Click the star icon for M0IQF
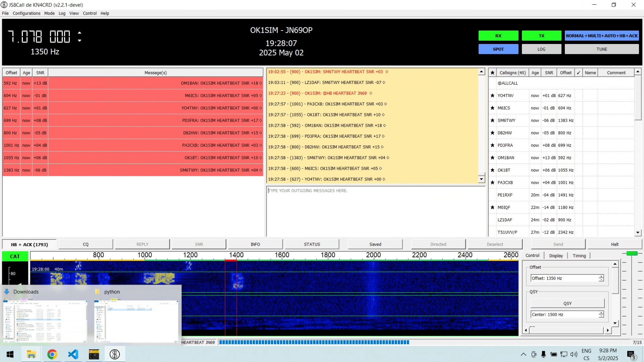644x362 pixels. pyautogui.click(x=493, y=207)
